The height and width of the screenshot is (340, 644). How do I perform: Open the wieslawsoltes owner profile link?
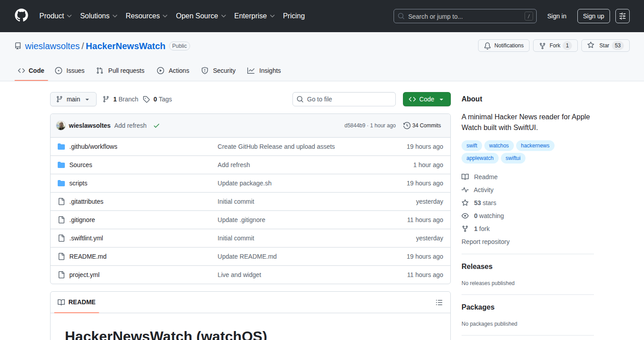pyautogui.click(x=52, y=46)
